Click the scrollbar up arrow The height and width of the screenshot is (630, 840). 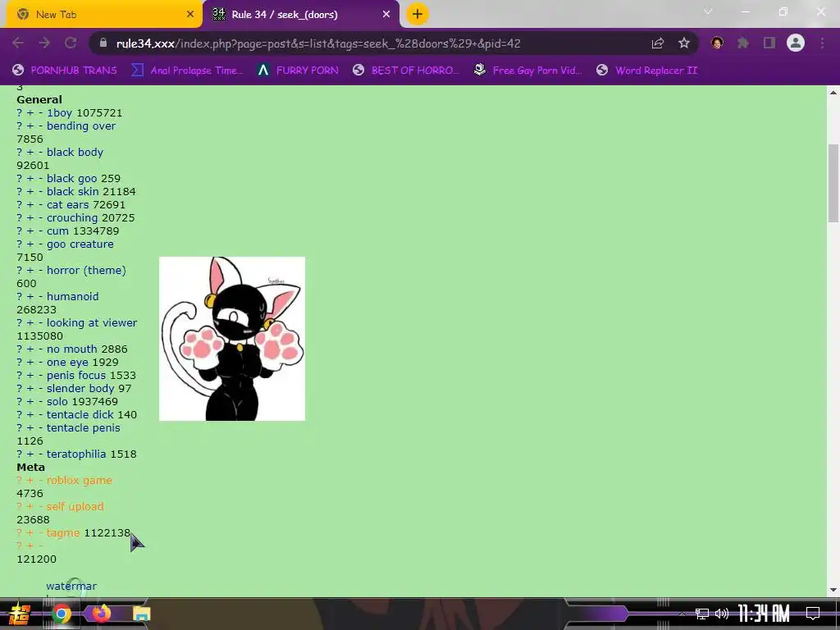[x=833, y=93]
